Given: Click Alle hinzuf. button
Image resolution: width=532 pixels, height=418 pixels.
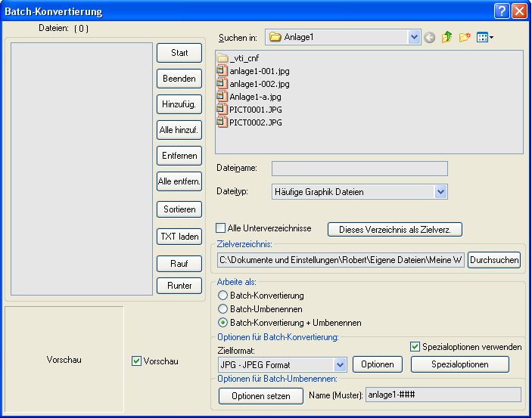Looking at the screenshot, I should pyautogui.click(x=179, y=131).
